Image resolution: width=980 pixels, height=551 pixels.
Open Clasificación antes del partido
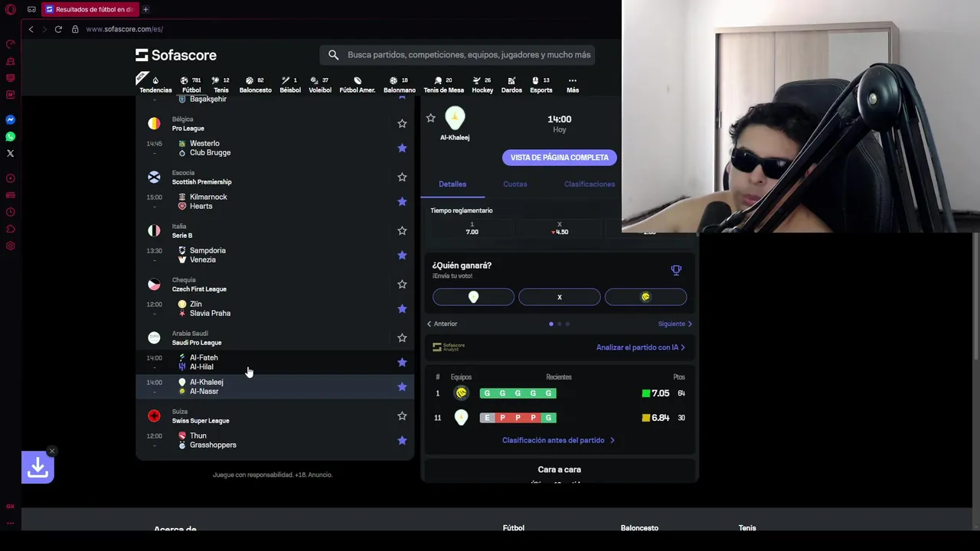559,440
